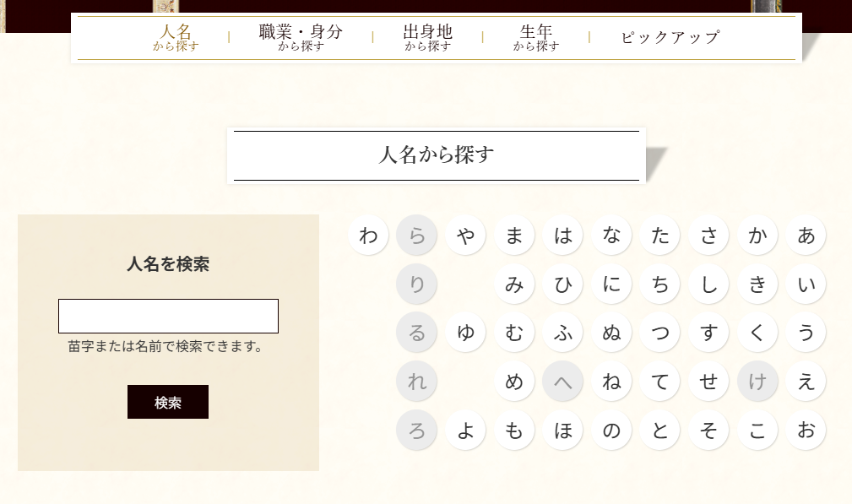Choose the ゆ kana button

465,333
